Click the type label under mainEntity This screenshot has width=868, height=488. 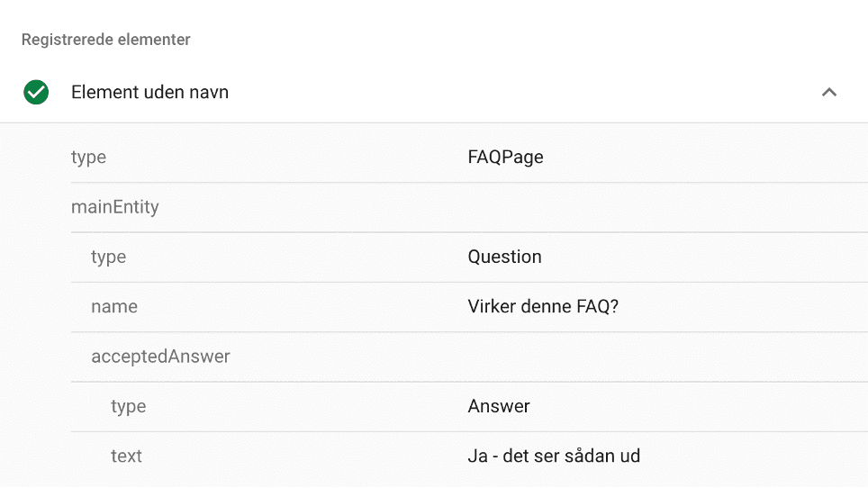point(108,257)
